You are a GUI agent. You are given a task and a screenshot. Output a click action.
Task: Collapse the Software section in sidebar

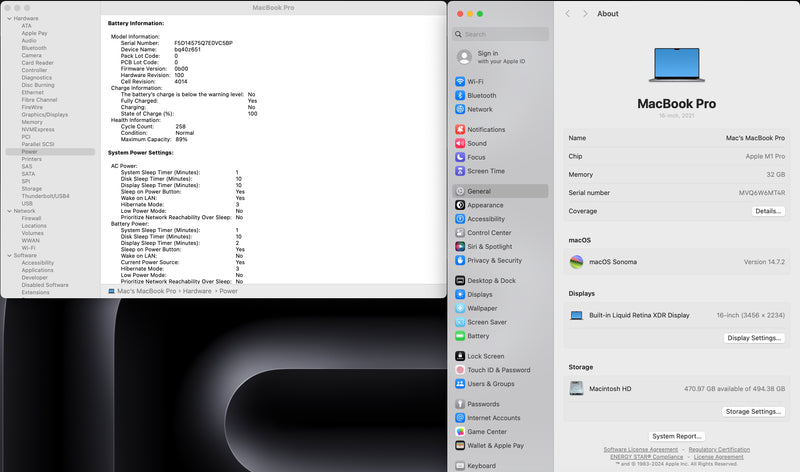point(7,255)
